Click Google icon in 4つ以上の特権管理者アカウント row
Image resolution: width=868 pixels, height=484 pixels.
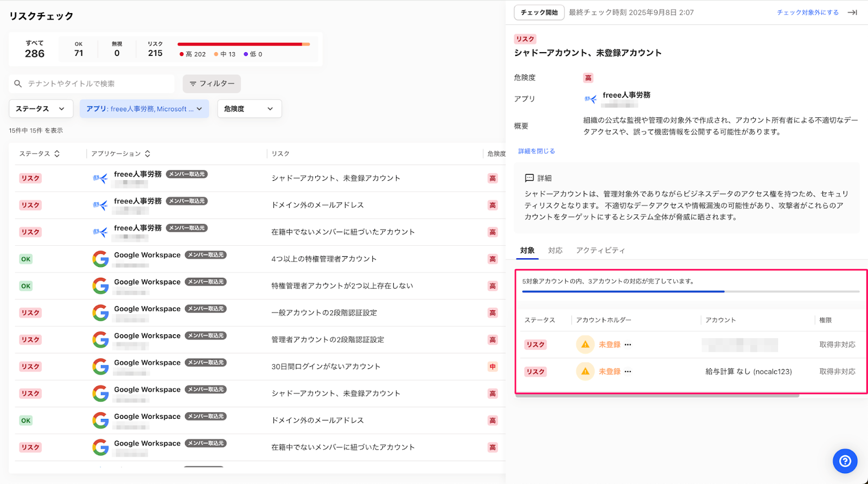pyautogui.click(x=100, y=259)
